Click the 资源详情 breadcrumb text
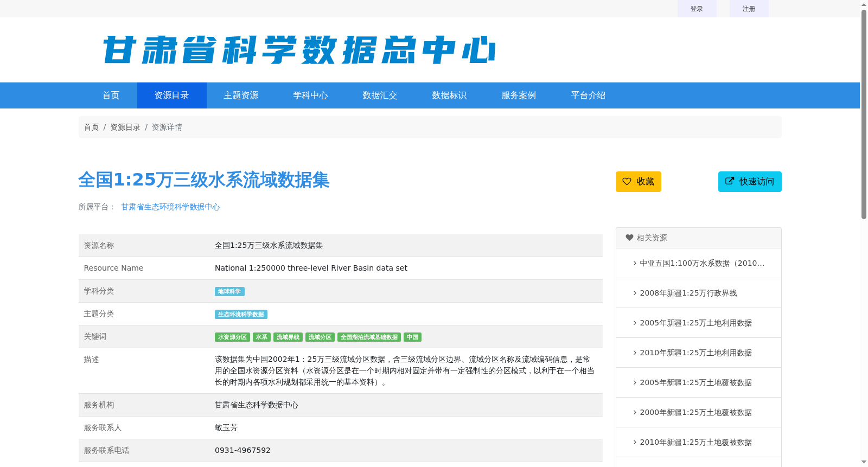 [x=167, y=127]
